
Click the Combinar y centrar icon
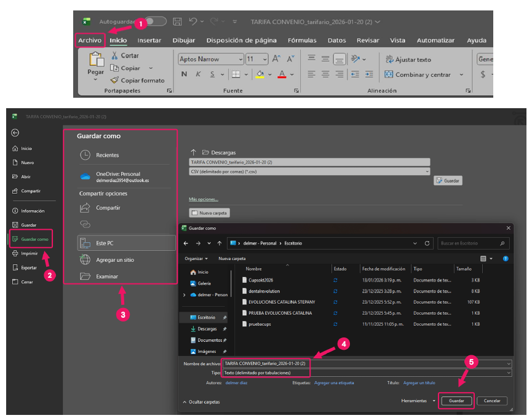tap(389, 74)
